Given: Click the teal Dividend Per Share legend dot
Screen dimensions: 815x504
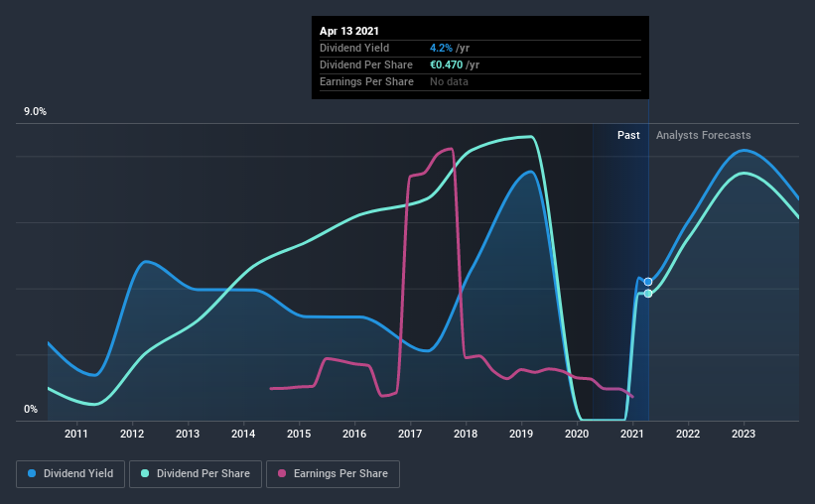Looking at the screenshot, I should [145, 473].
